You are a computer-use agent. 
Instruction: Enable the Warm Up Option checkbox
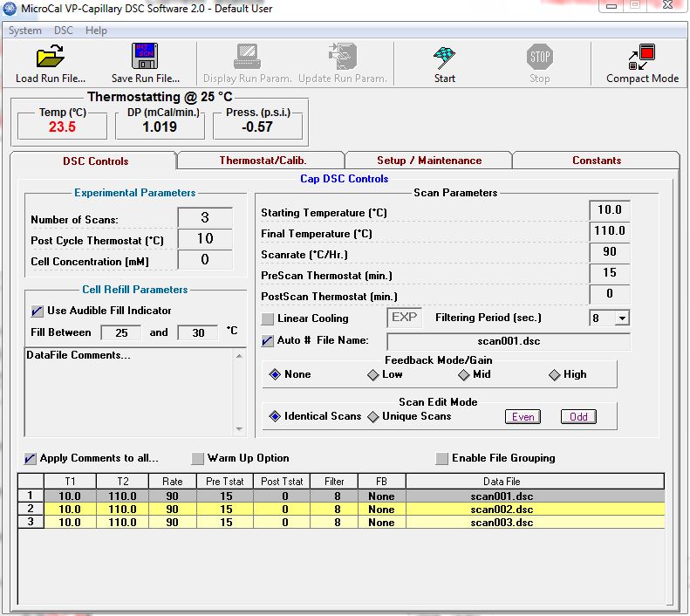pyautogui.click(x=198, y=458)
